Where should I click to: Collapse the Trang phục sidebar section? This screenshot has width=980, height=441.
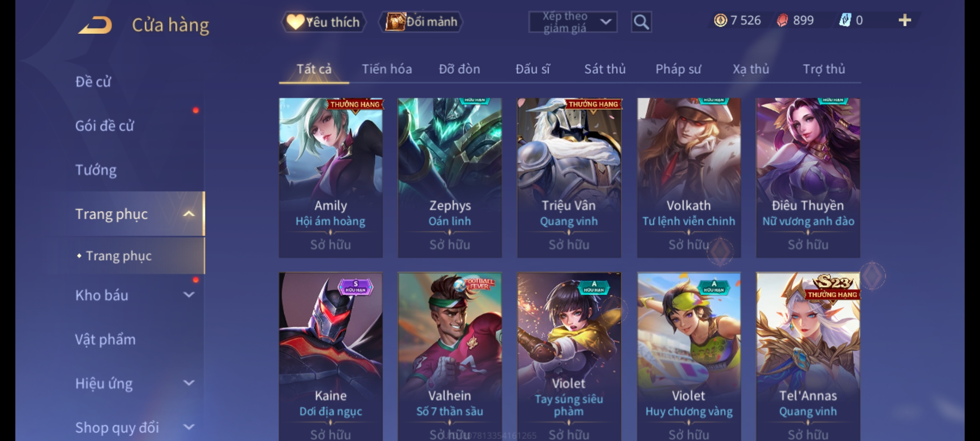coord(189,214)
